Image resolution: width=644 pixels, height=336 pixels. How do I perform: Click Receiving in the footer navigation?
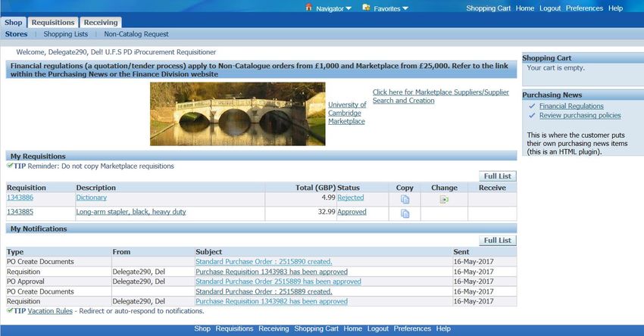274,328
